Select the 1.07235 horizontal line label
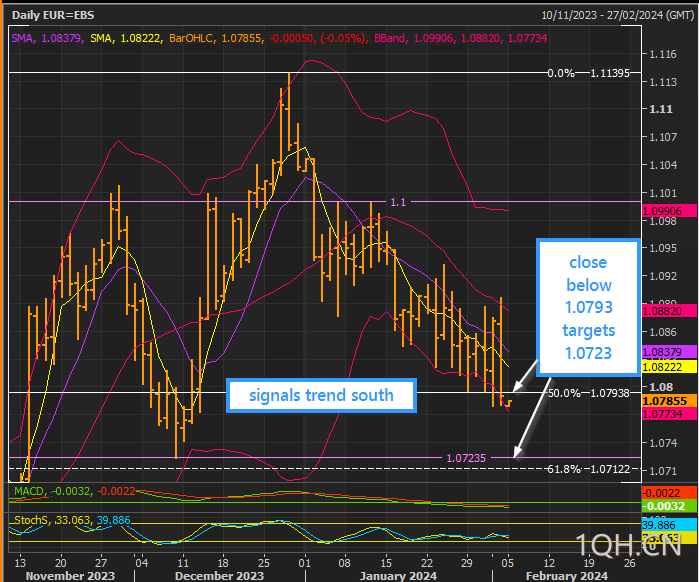The height and width of the screenshot is (582, 699). coord(466,458)
